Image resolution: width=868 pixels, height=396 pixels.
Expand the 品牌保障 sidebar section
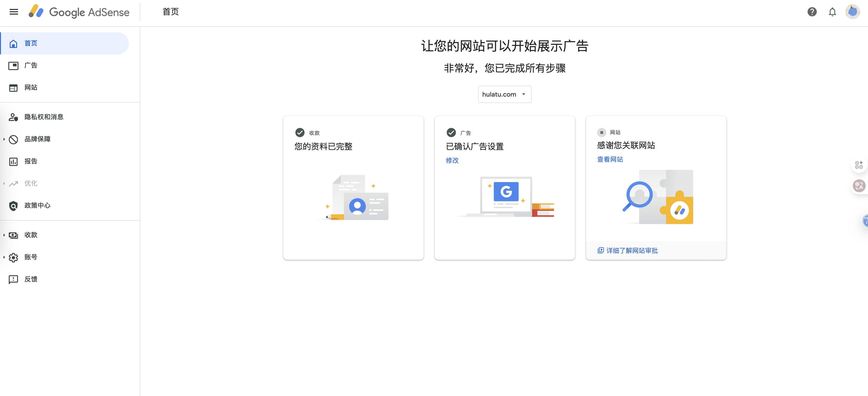4,139
